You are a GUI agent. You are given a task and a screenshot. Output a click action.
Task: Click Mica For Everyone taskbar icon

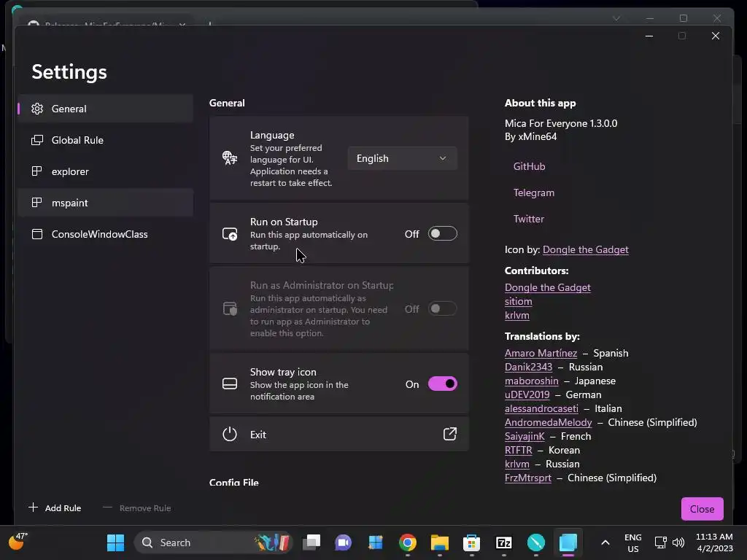(568, 542)
